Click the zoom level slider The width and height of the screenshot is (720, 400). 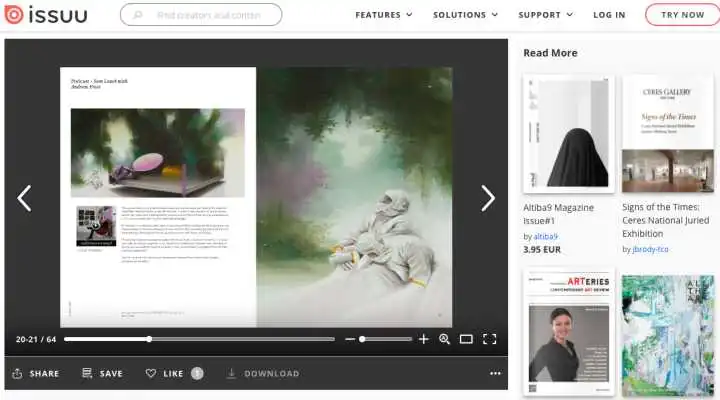pyautogui.click(x=385, y=339)
